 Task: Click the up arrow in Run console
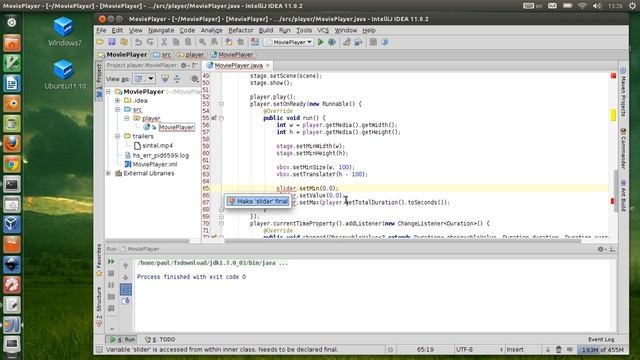126,266
